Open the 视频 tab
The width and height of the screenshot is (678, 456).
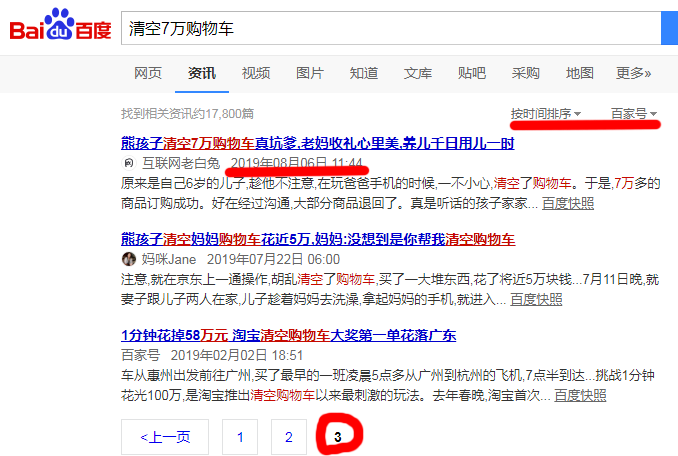[256, 73]
